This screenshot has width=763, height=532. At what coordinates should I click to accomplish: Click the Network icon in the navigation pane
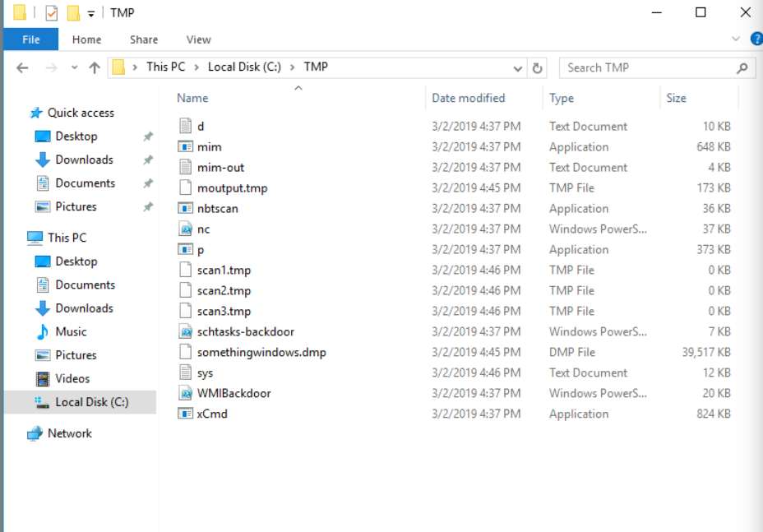click(35, 433)
